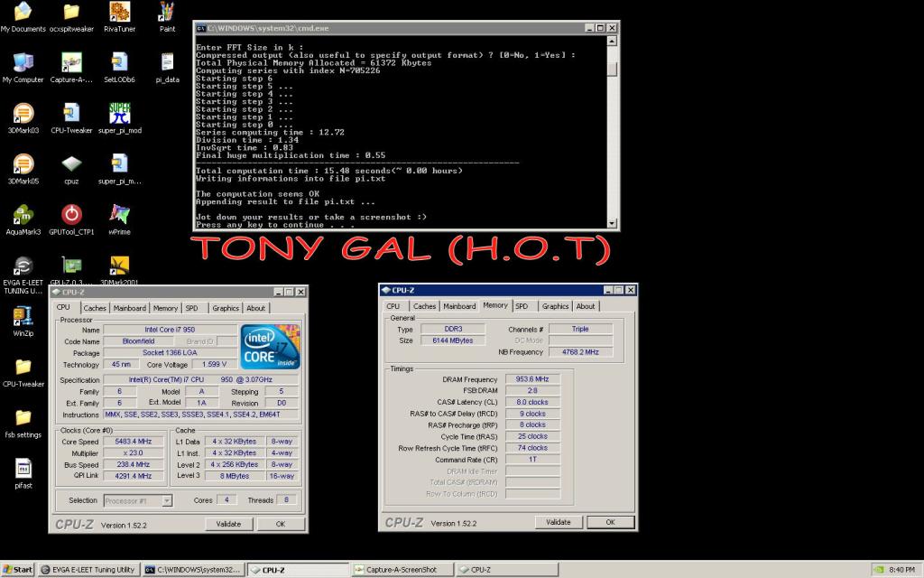Open About tab in left CPU-Z window

(x=255, y=308)
